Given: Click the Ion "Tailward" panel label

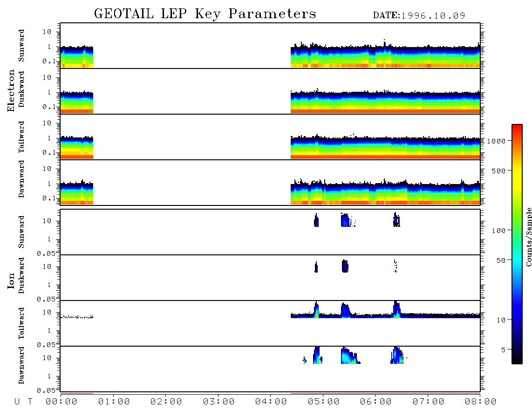Looking at the screenshot, I should point(21,323).
